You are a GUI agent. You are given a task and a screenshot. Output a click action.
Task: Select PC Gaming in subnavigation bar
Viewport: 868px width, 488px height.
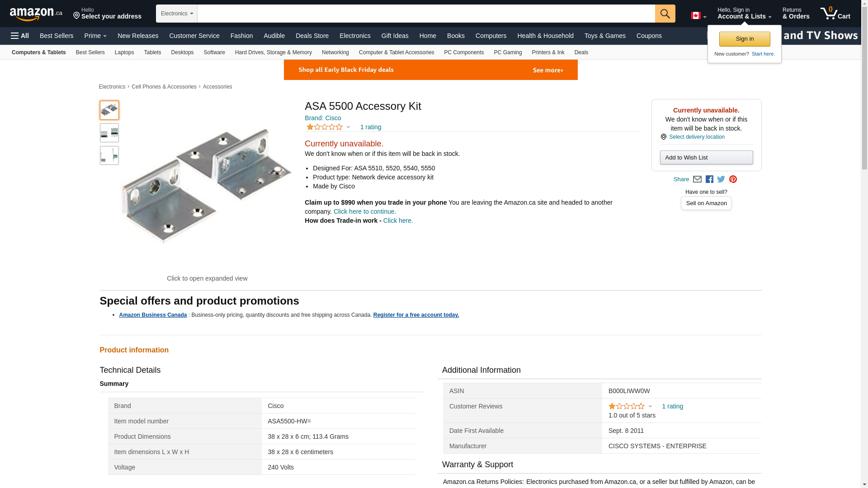coord(508,52)
